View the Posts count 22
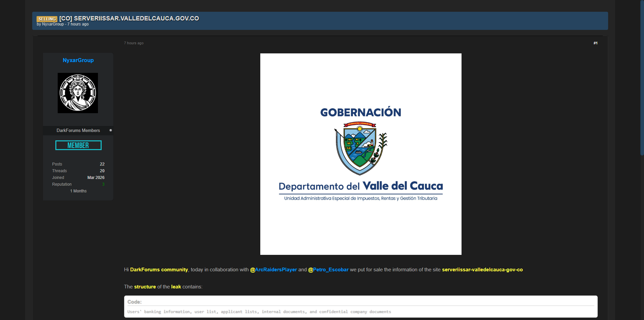 102,164
